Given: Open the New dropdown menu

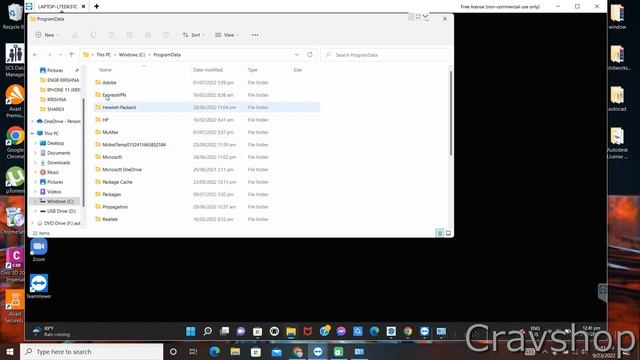Looking at the screenshot, I should pyautogui.click(x=47, y=35).
